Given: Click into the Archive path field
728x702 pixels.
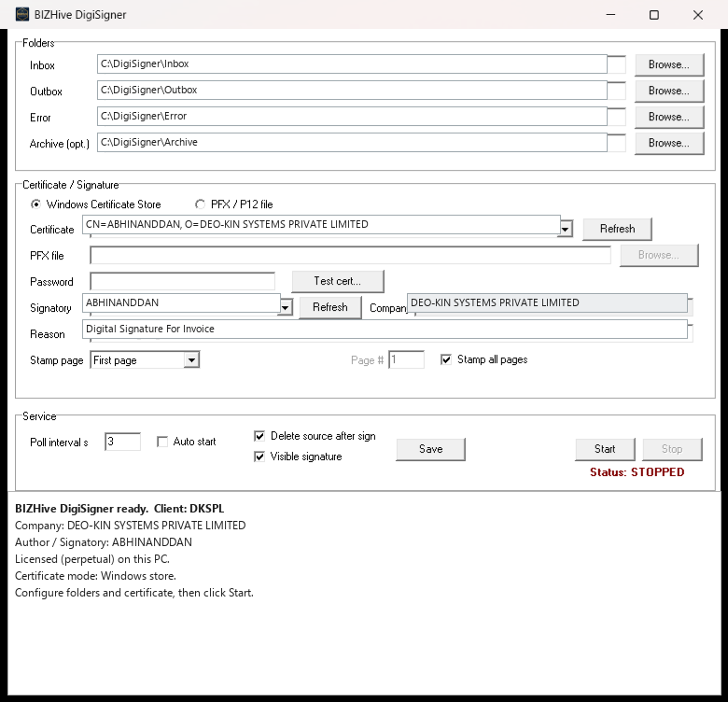Looking at the screenshot, I should 352,142.
